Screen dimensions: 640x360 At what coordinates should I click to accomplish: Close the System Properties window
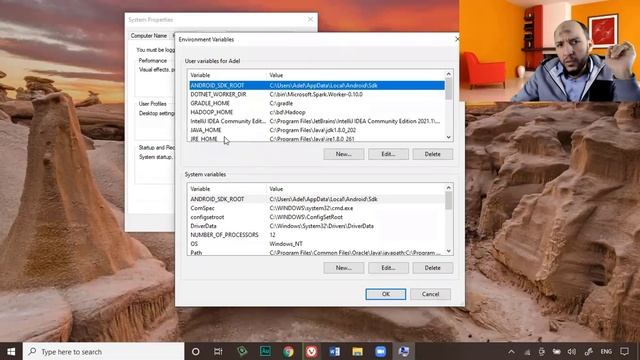point(311,19)
